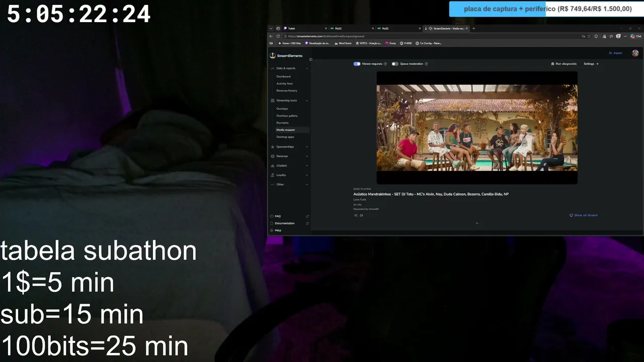Click the user profile avatar in StreamElements header
The image size is (644, 362).
(x=635, y=53)
